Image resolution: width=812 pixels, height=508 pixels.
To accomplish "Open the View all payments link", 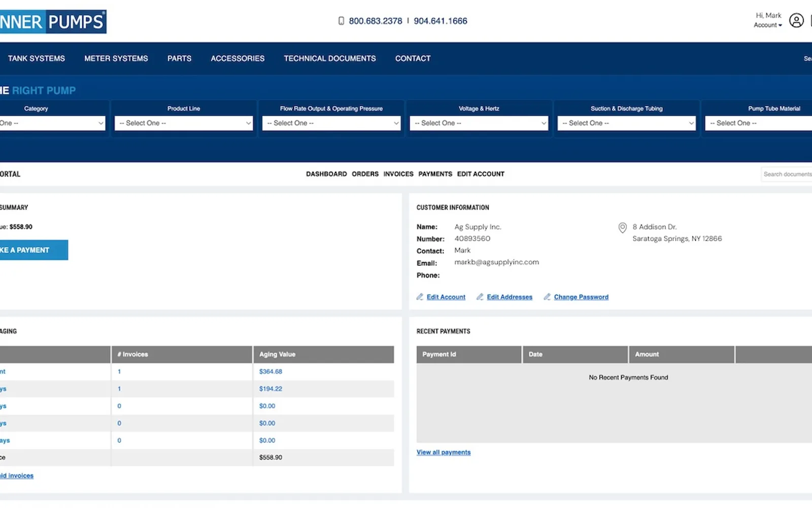I will [444, 452].
